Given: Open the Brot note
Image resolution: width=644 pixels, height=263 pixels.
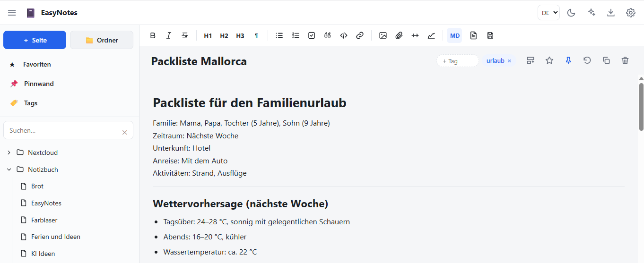Looking at the screenshot, I should (37, 186).
